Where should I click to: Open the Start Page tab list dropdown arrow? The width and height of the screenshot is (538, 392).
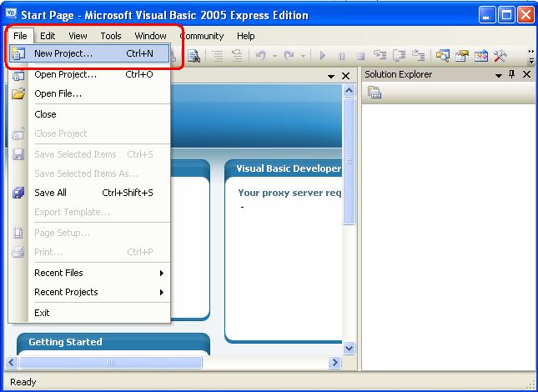click(x=331, y=77)
